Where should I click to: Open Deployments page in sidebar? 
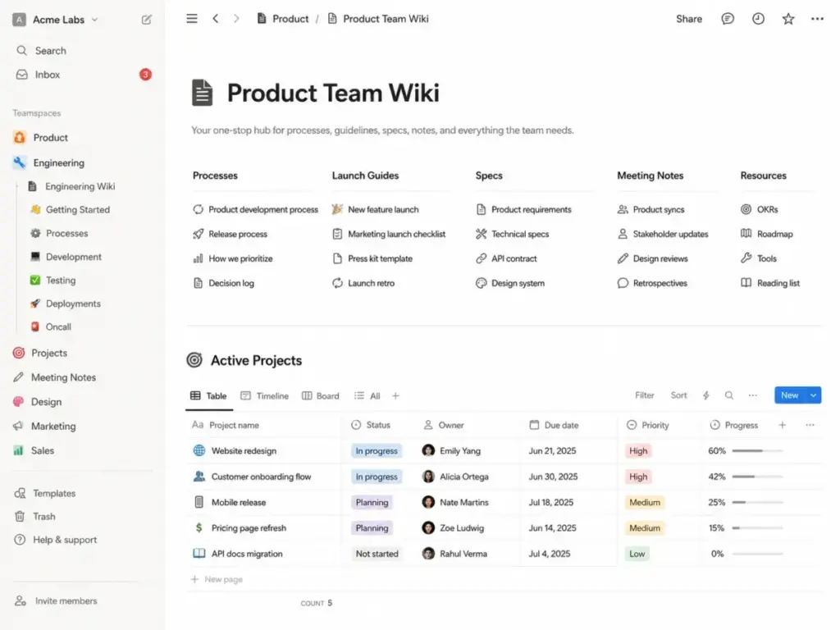(73, 304)
